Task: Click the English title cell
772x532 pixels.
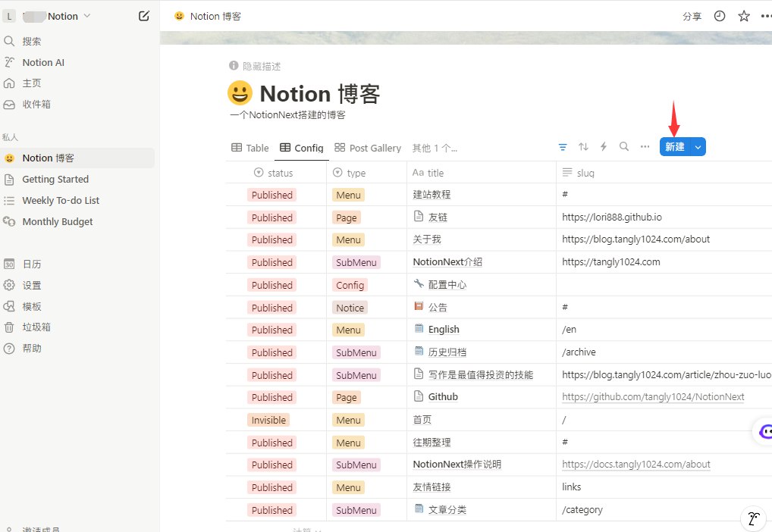Action: click(482, 329)
